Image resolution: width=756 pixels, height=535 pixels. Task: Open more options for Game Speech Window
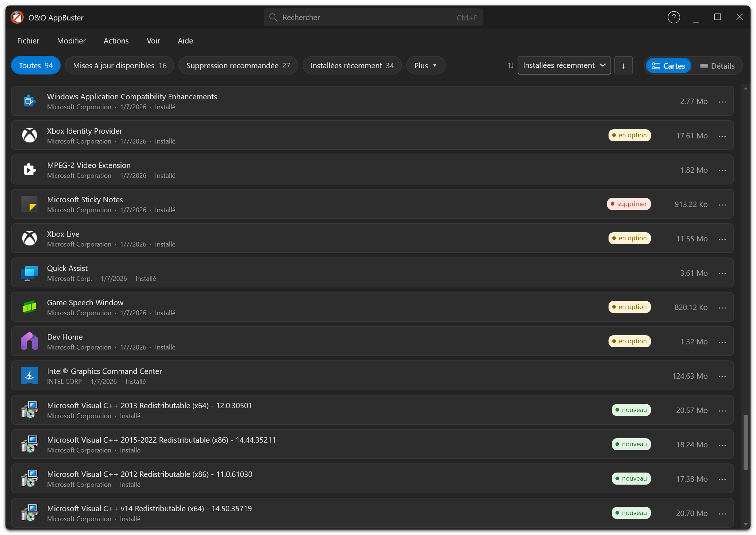(x=722, y=307)
